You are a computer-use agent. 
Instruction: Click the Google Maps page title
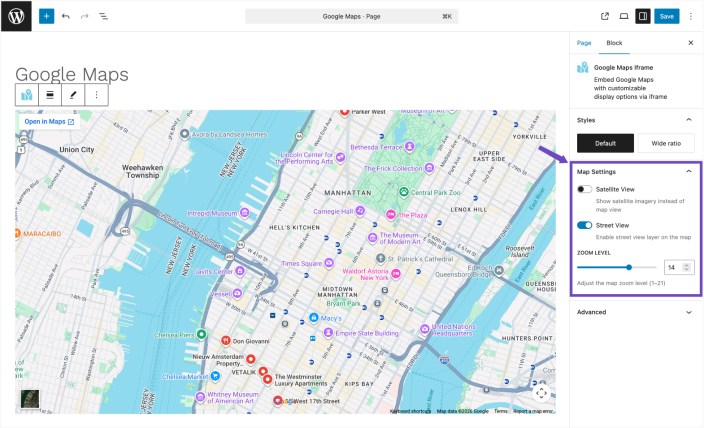pyautogui.click(x=72, y=74)
